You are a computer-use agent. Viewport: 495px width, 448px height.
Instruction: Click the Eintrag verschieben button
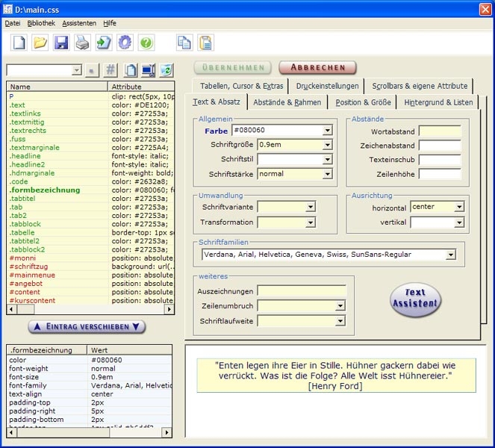(x=87, y=327)
